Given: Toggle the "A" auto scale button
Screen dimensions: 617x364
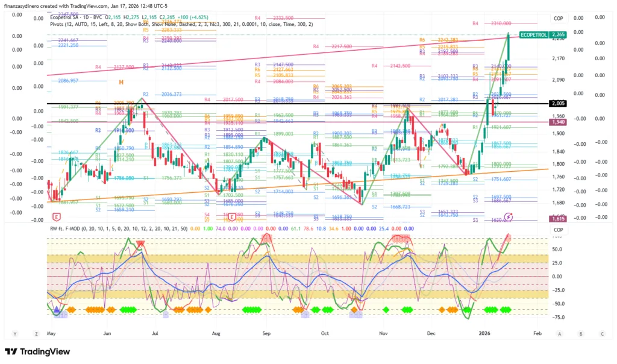Looking at the screenshot, I should pyautogui.click(x=560, y=333).
